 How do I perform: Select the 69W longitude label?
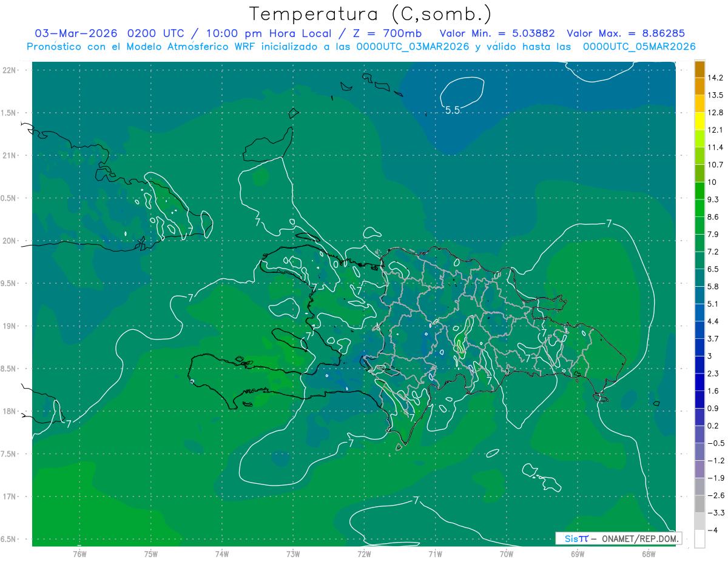(x=578, y=554)
